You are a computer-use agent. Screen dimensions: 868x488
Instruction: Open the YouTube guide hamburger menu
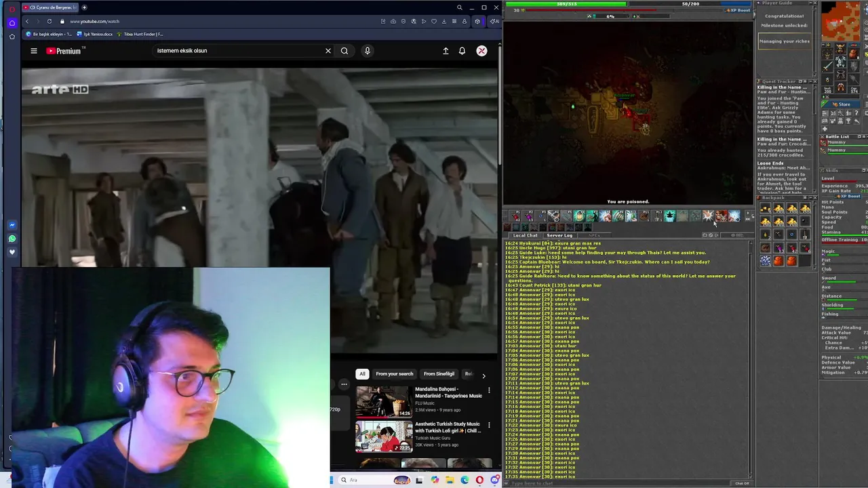[x=33, y=51]
